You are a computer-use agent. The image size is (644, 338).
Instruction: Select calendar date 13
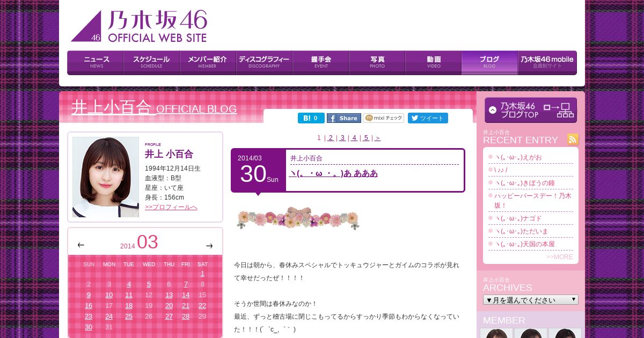[x=169, y=295]
